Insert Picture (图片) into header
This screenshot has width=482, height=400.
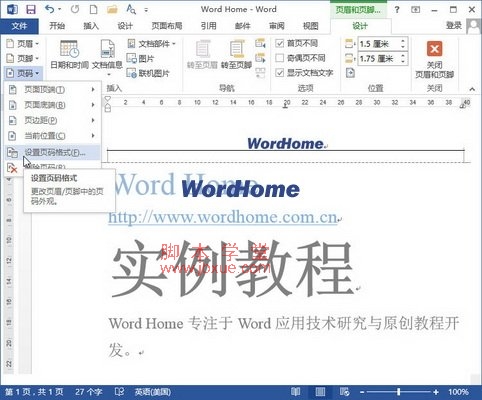pyautogui.click(x=141, y=59)
